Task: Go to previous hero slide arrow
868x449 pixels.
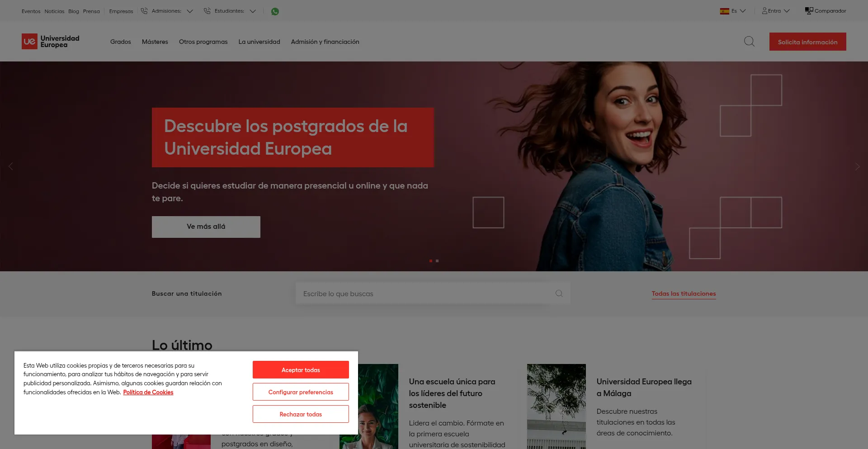Action: (x=11, y=166)
